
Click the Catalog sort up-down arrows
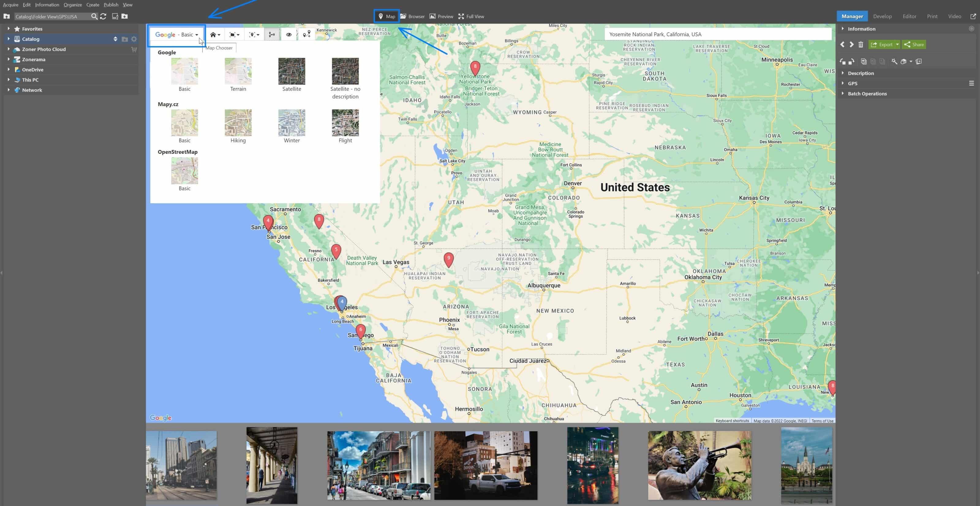(115, 39)
